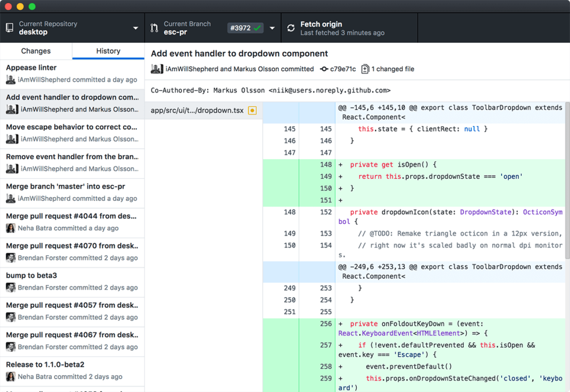Click added line 149 return this.props.dropdownState
Viewport: 570px width, 392px height.
tap(414, 177)
